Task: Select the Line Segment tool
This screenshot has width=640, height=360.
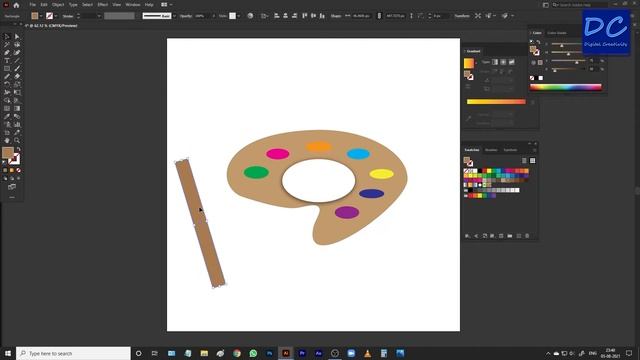Action: 17,60
